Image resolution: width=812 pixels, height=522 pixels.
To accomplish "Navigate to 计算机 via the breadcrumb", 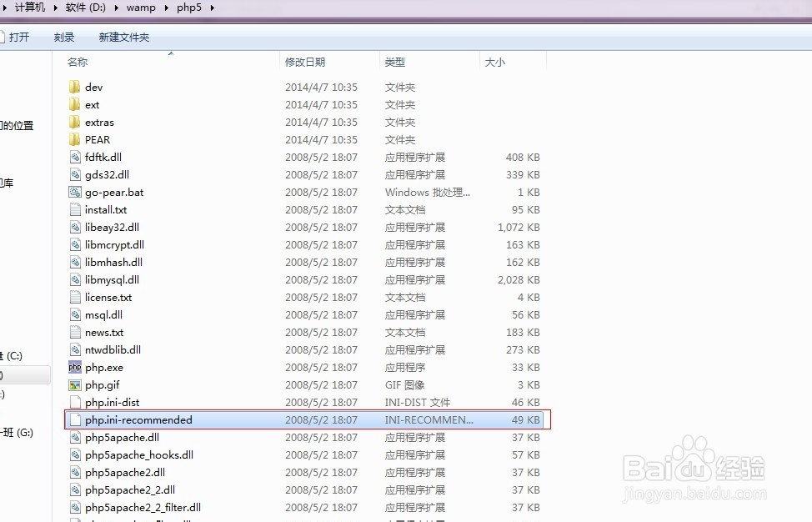I will [29, 8].
